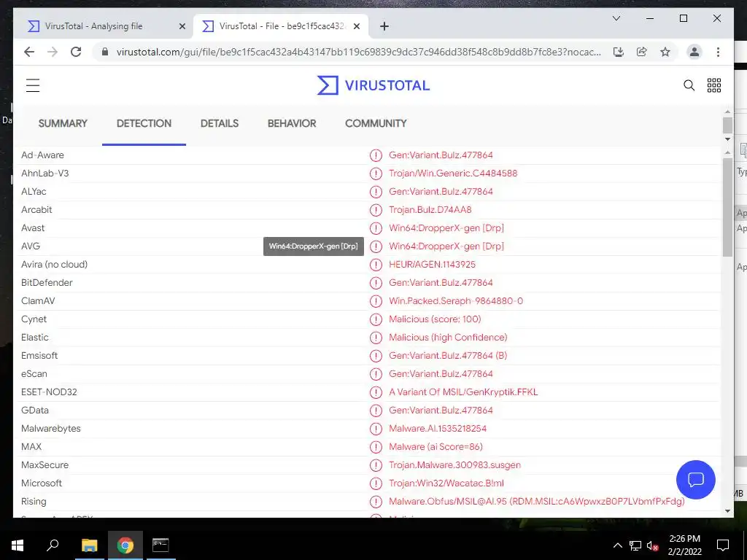Click the Trojan/Win.Generic.C4484588 result

453,174
